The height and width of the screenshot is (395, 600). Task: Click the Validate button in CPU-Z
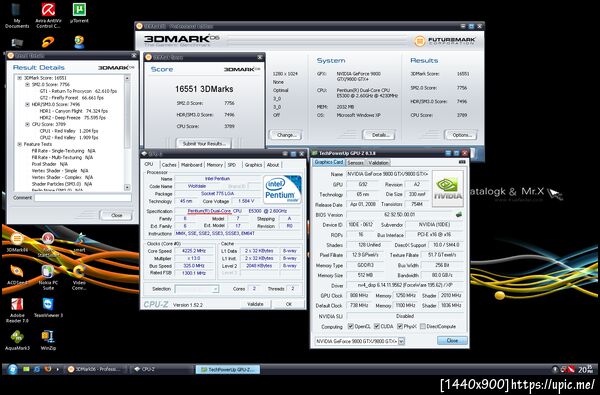click(255, 304)
